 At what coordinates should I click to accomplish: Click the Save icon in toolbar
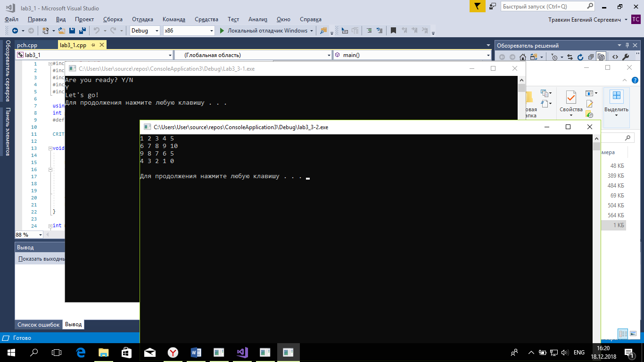coord(72,31)
